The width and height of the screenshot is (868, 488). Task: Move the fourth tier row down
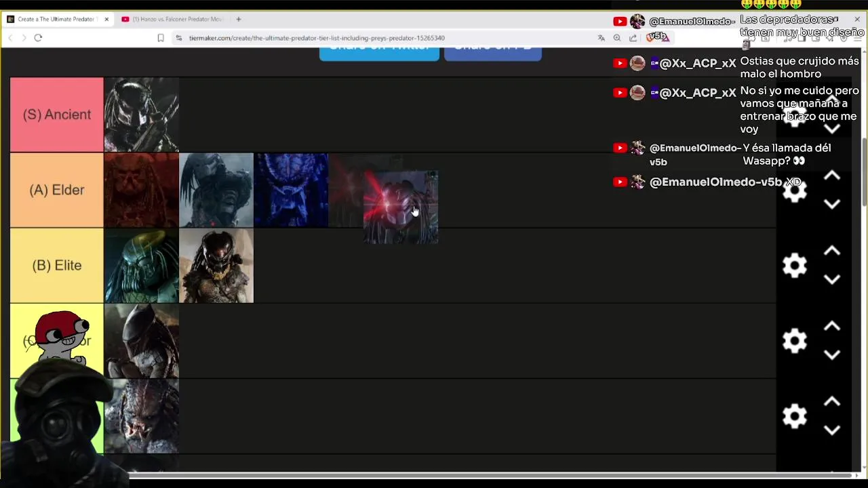pos(832,354)
